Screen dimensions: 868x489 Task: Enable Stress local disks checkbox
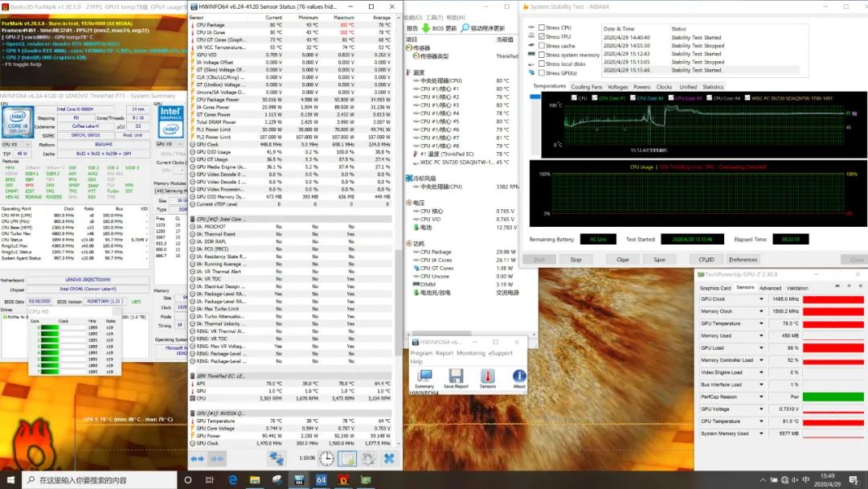point(542,64)
